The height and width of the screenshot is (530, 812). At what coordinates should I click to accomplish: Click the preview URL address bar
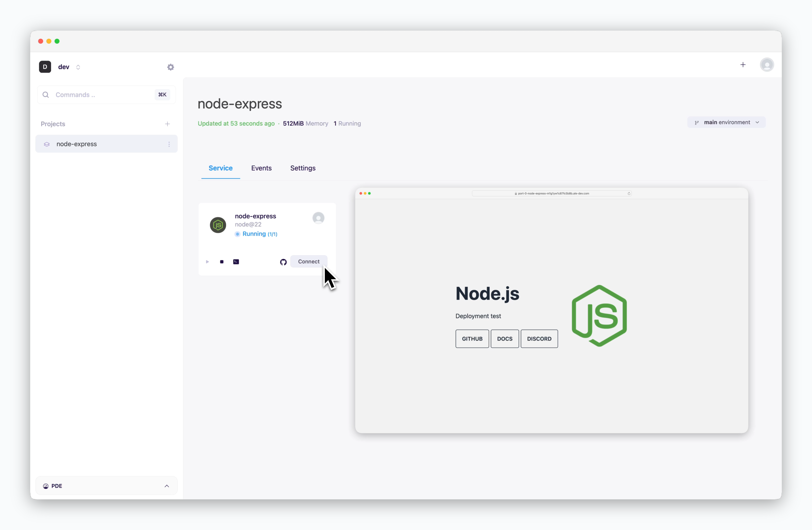[551, 193]
